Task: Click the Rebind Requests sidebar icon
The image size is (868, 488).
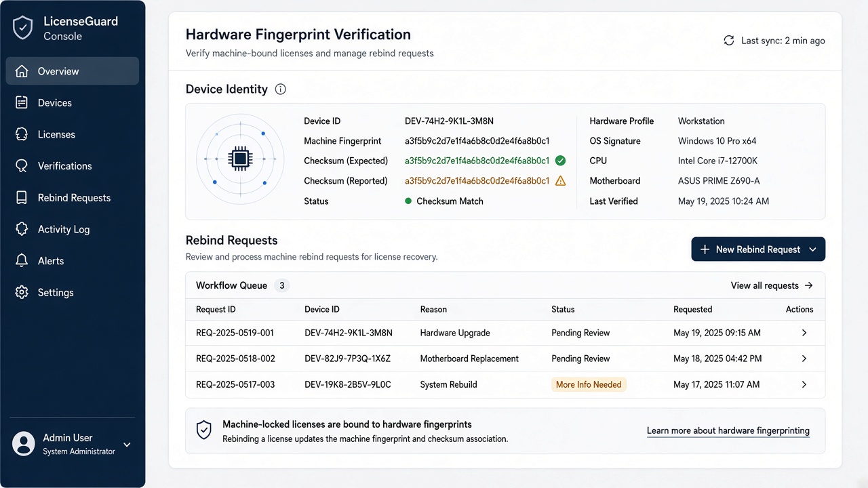Action: tap(22, 198)
